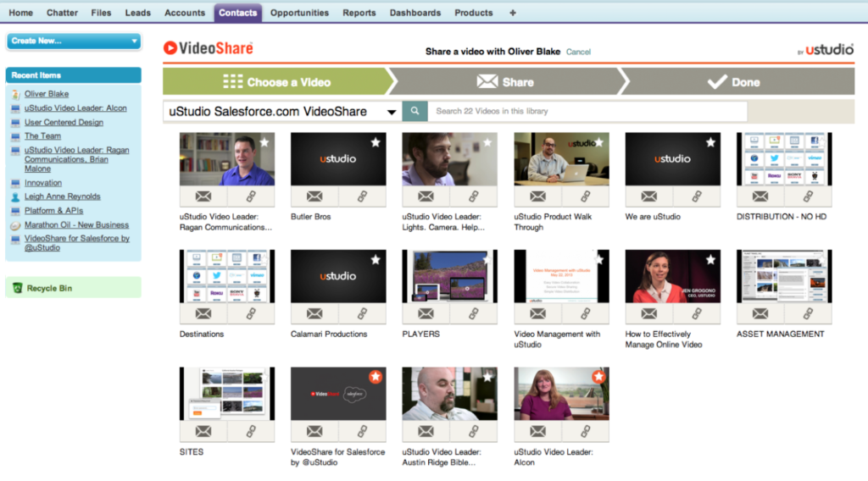This screenshot has height=481, width=868.
Task: Select the Destinations video thumbnail
Action: 227,276
